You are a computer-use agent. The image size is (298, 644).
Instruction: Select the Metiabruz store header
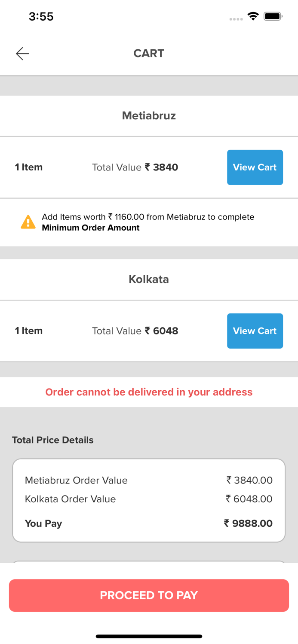click(x=149, y=115)
